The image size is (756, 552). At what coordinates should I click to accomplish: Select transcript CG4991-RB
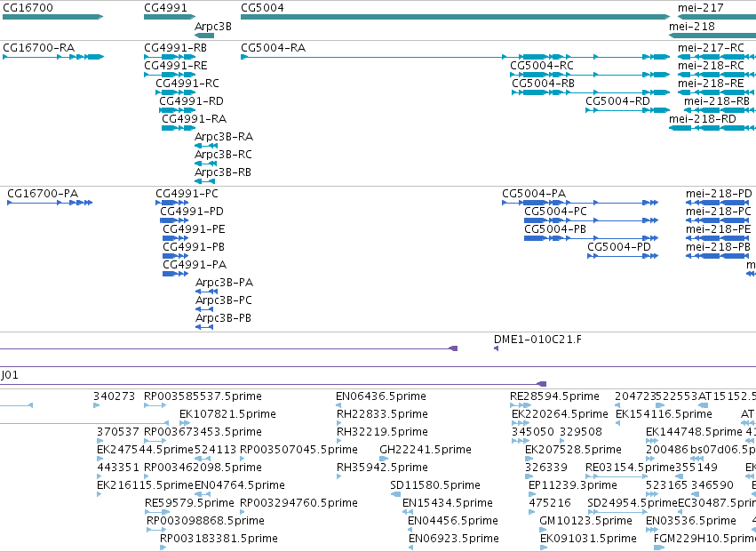pos(170,57)
